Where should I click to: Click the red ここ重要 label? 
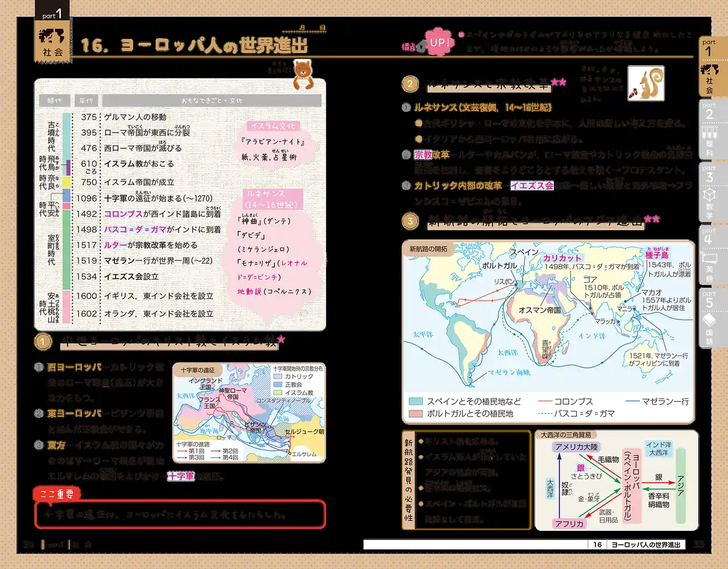[57, 494]
